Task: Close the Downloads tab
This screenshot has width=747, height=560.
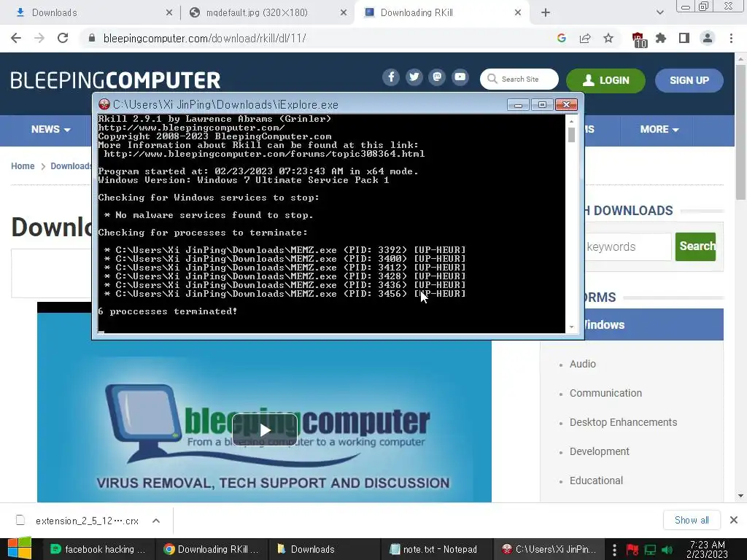Action: [169, 13]
